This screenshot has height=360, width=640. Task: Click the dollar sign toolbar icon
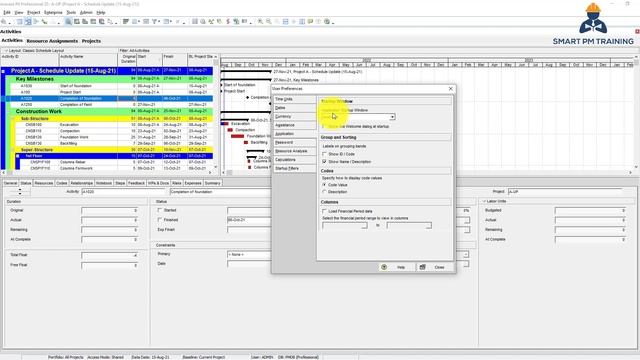coord(228,22)
